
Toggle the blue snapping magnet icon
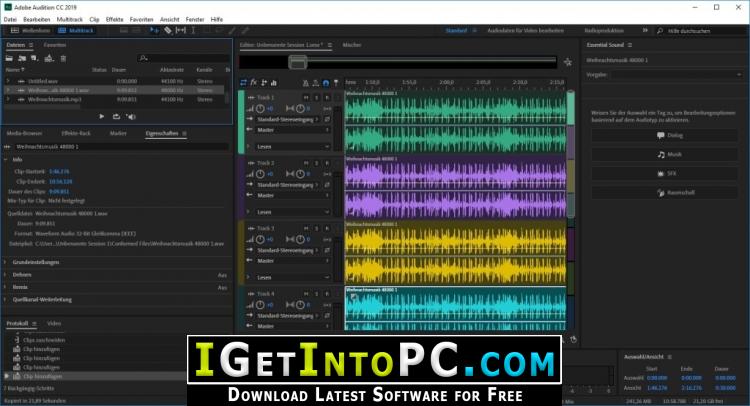[x=326, y=83]
